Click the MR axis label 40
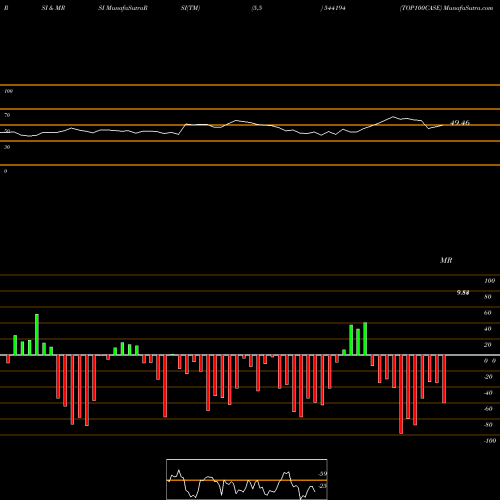The height and width of the screenshot is (500, 500). click(x=488, y=329)
